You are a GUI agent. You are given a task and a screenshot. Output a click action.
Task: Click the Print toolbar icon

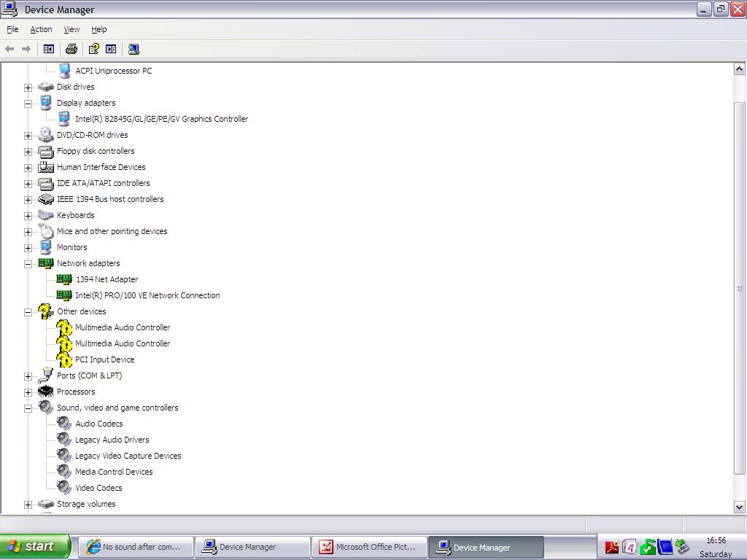(71, 49)
